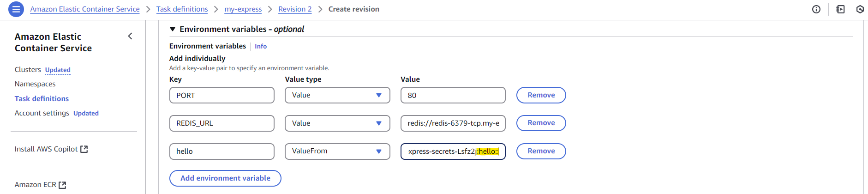This screenshot has width=868, height=194.
Task: Click the Create revision breadcrumb text
Action: tap(354, 9)
